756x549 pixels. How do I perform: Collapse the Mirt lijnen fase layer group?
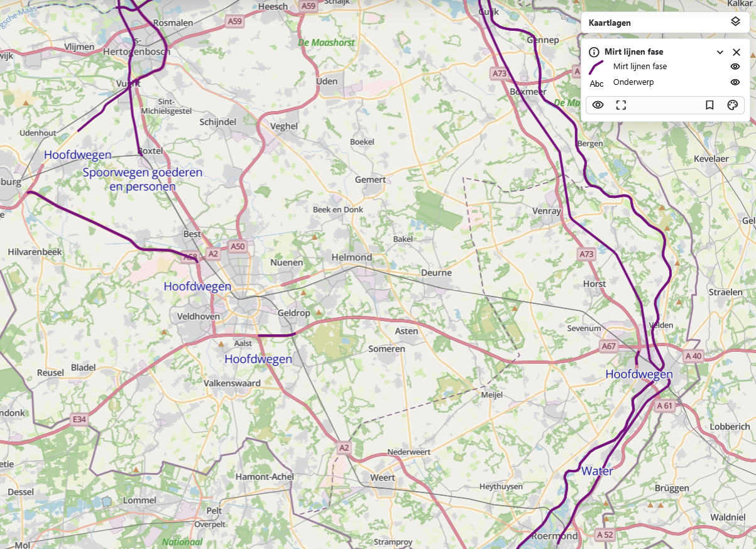[x=720, y=52]
